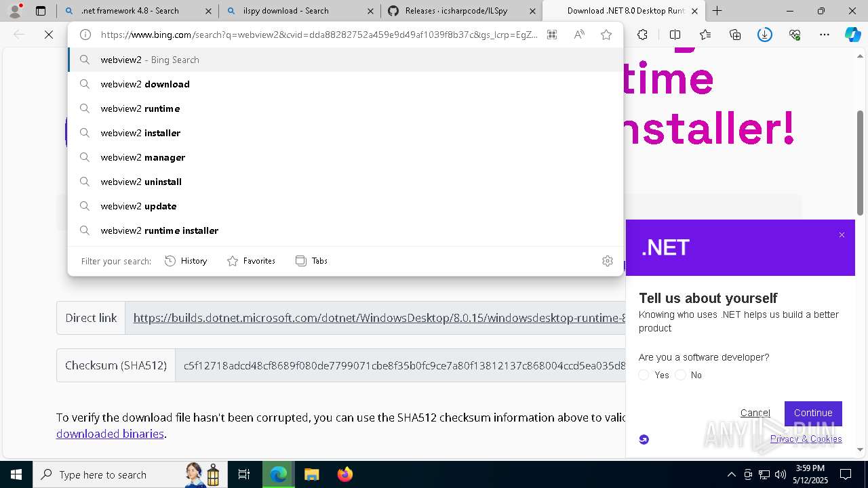
Task: Select the webview2 uninstall suggestion
Action: pos(345,182)
